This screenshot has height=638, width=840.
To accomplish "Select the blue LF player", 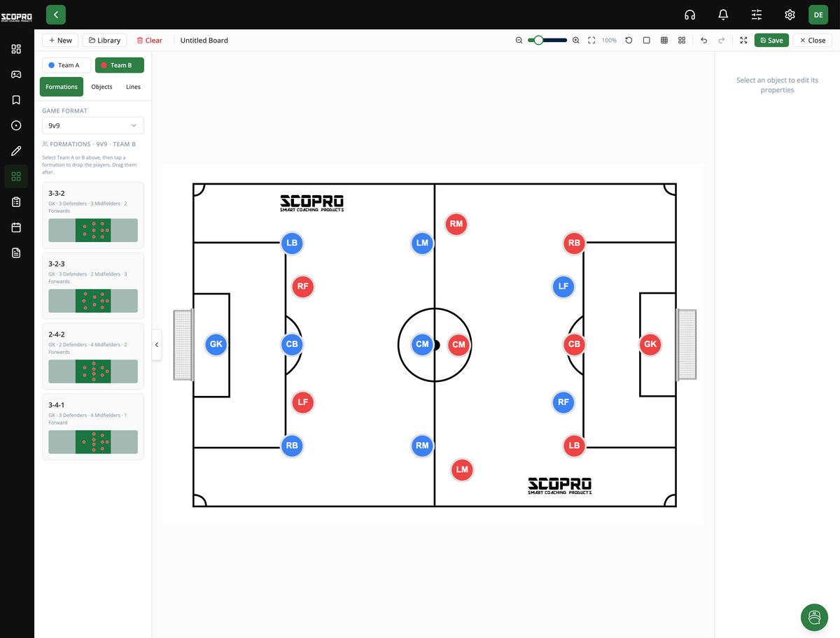I will (x=563, y=286).
